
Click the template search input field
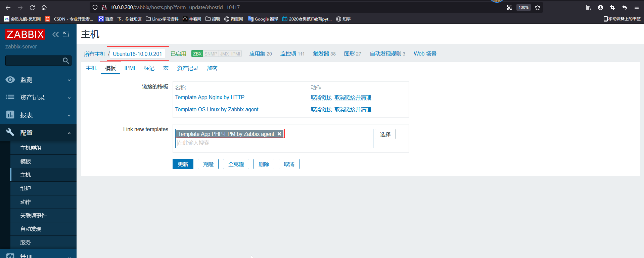(x=274, y=143)
